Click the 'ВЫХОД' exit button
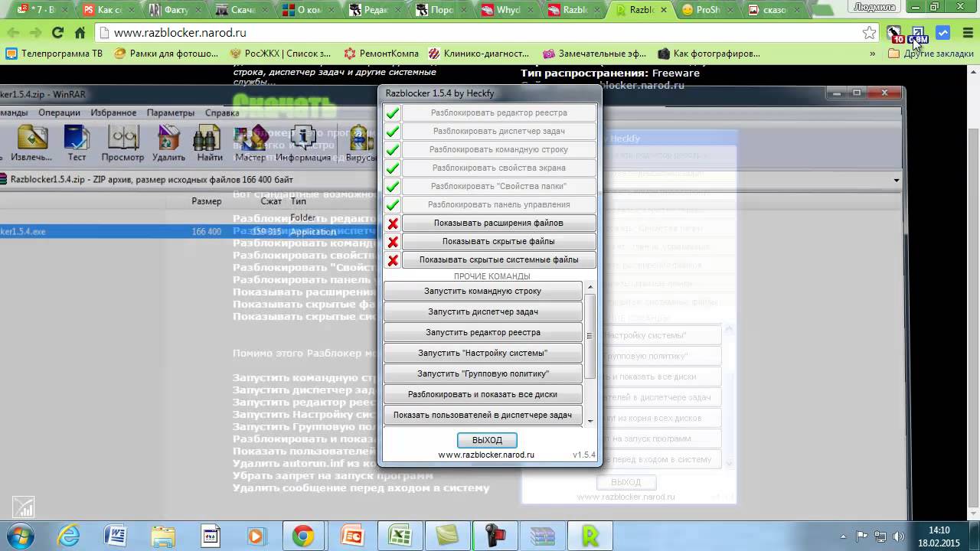The height and width of the screenshot is (551, 980). tap(487, 440)
